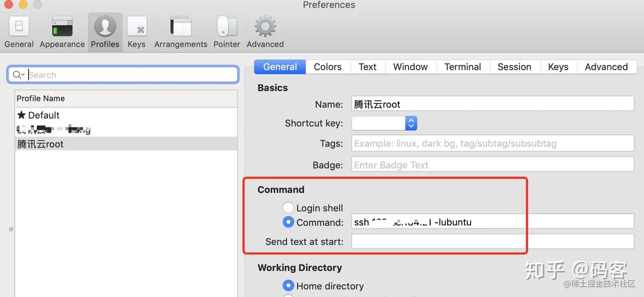This screenshot has height=297, width=644.
Task: Click the Send text at start field
Action: pyautogui.click(x=492, y=242)
